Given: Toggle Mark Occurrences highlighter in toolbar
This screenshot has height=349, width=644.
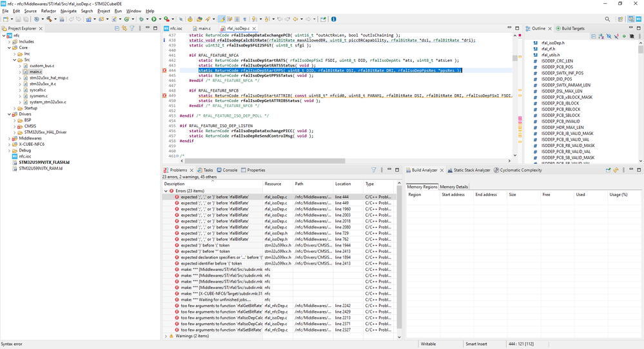Looking at the screenshot, I should click(222, 19).
